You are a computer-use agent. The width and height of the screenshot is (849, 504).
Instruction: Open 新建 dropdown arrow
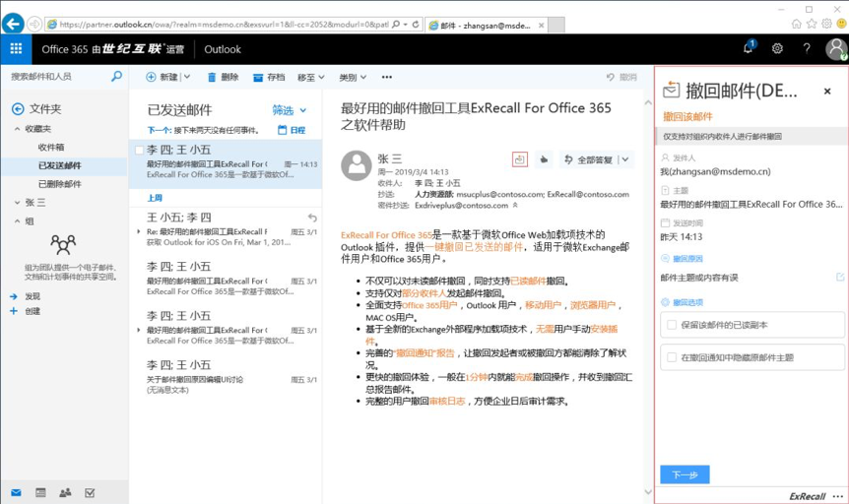(x=187, y=77)
